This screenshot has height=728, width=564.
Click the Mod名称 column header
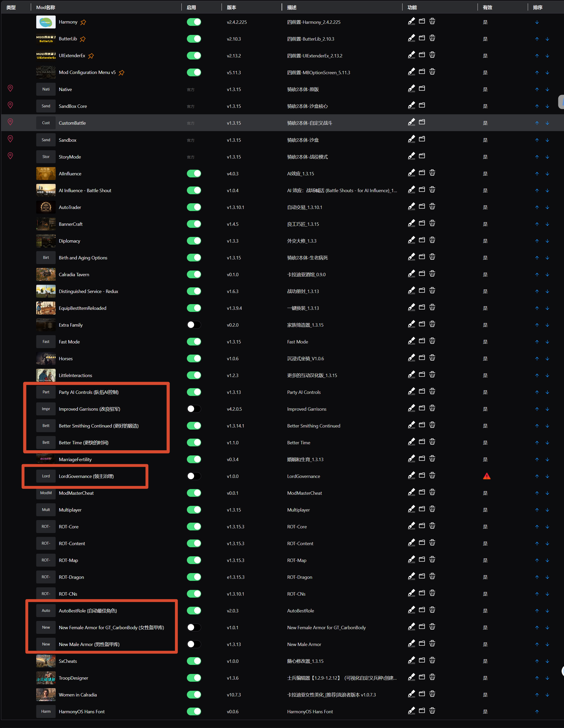pyautogui.click(x=46, y=7)
